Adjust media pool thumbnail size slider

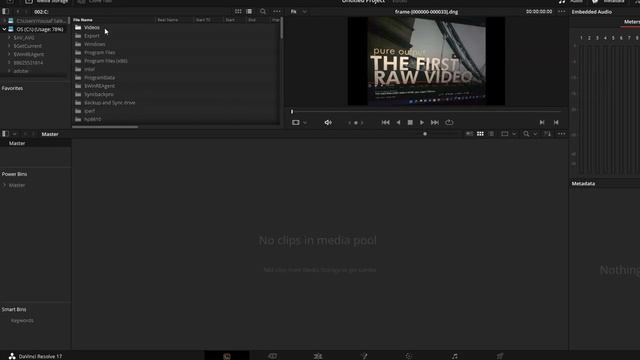[x=425, y=134]
